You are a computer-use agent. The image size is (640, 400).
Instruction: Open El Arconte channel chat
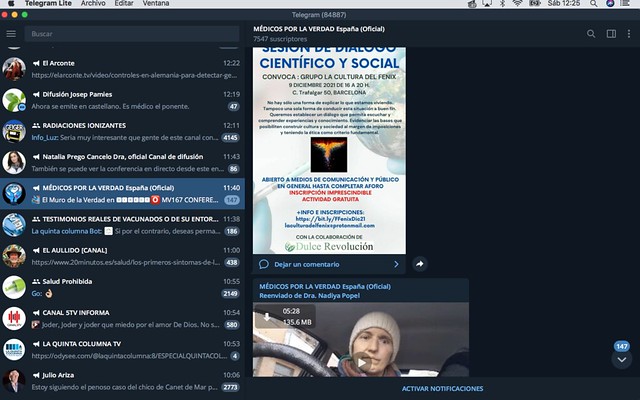coord(122,69)
